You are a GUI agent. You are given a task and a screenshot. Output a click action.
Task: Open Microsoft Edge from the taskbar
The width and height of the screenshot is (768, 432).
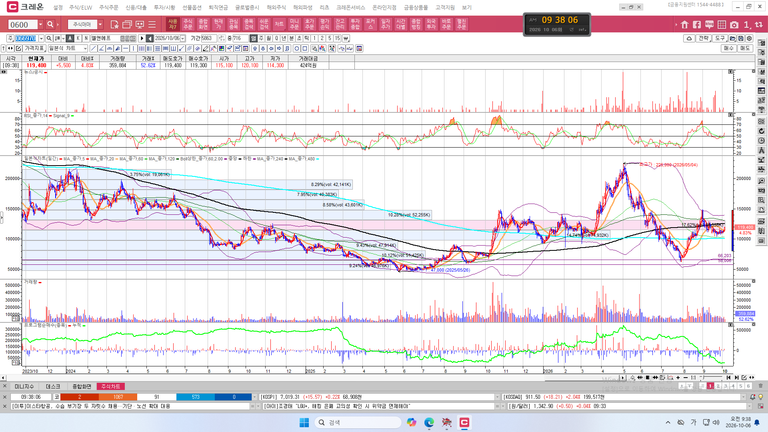pyautogui.click(x=429, y=422)
